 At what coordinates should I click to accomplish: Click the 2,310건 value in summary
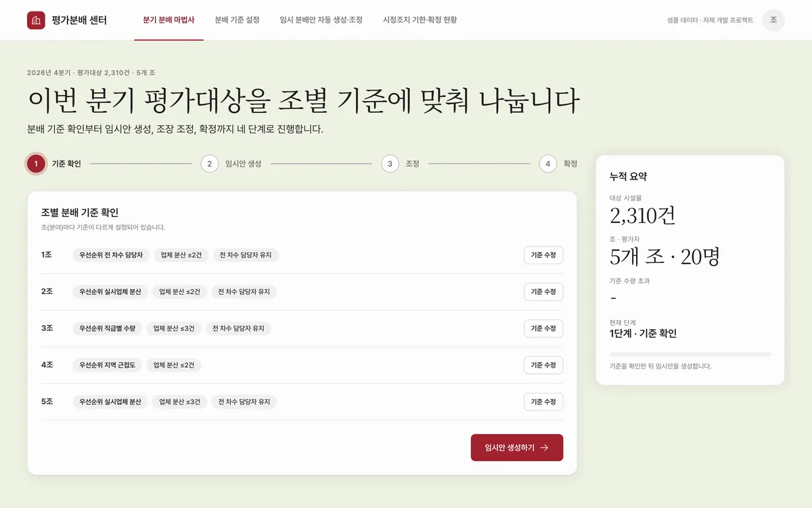[x=643, y=216]
